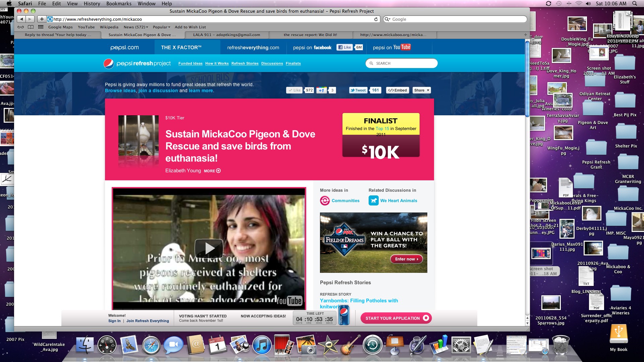The height and width of the screenshot is (362, 644).
Task: Open the Popular bookmarks dropdown
Action: (161, 27)
